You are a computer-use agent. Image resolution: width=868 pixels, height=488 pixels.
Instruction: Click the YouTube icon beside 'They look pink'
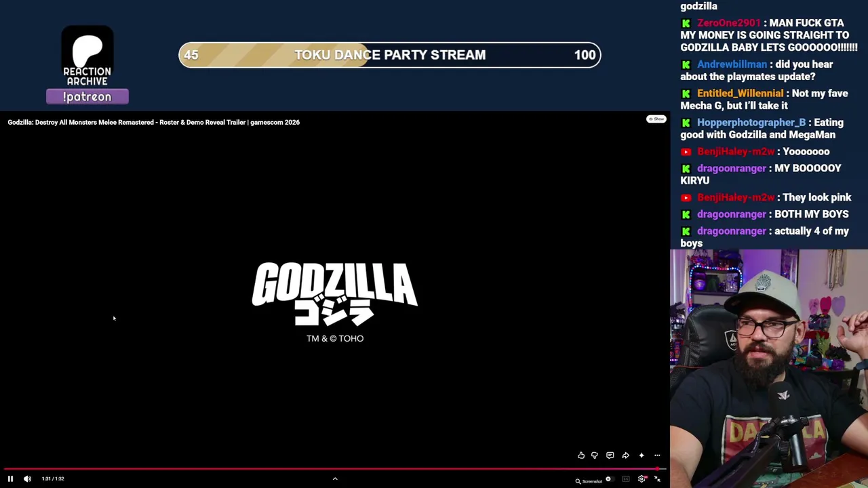686,198
